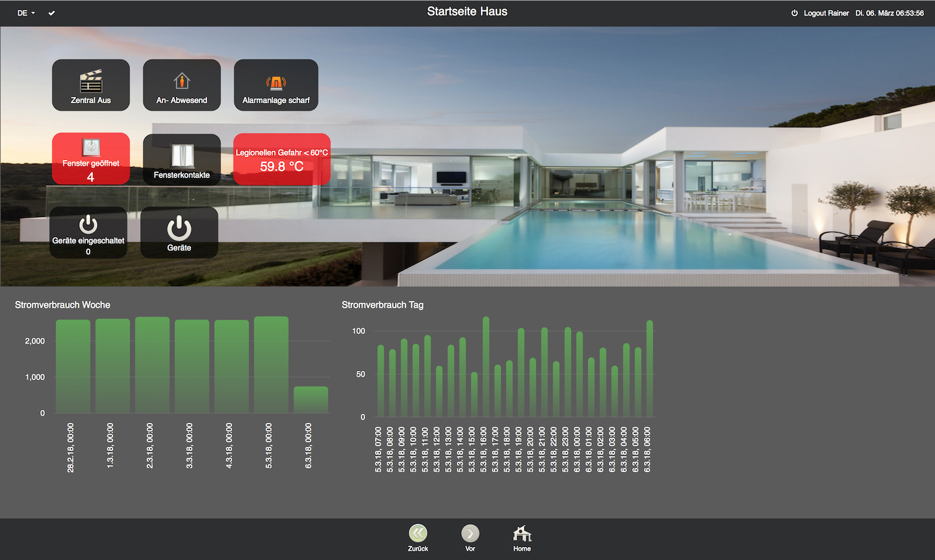Viewport: 935px width, 560px height.
Task: Click the checkmark next to DE
Action: [51, 13]
